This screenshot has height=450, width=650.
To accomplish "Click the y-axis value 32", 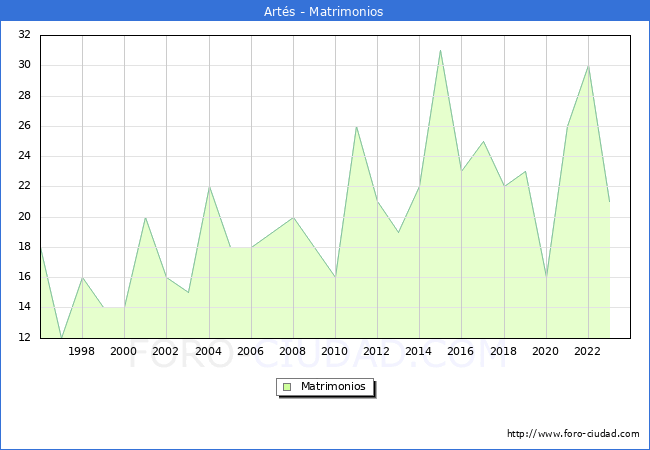I will coord(24,34).
